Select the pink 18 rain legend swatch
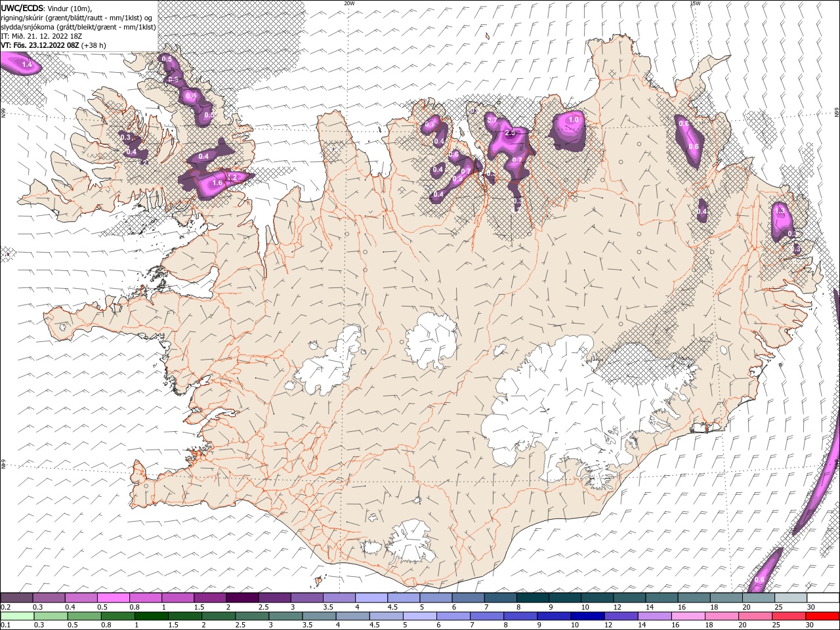The image size is (840, 630). [721, 616]
